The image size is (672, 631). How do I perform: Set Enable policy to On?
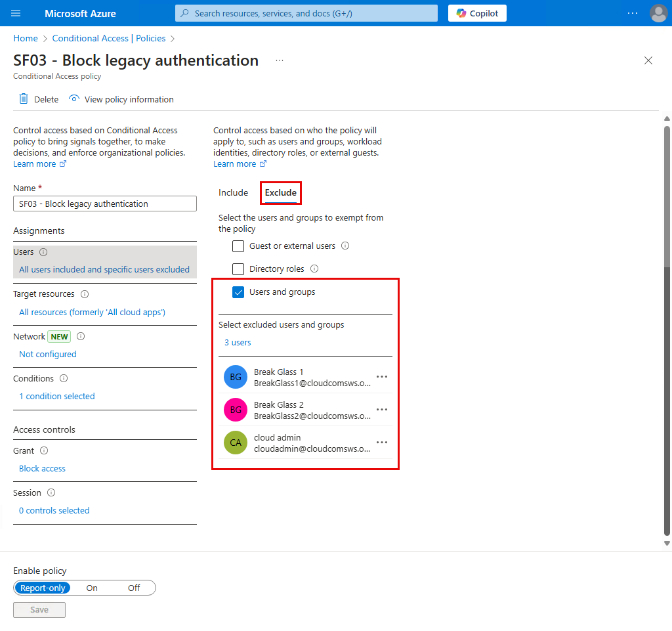tap(92, 588)
